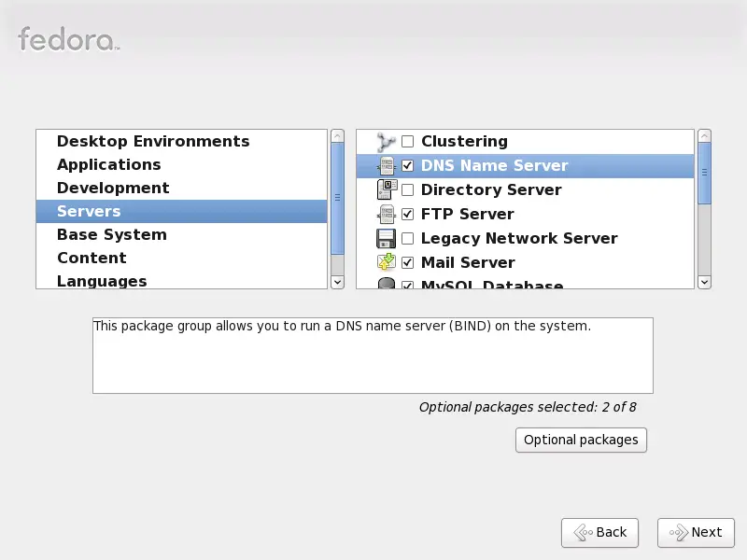Click the category list scrollbar thumb

[337, 198]
